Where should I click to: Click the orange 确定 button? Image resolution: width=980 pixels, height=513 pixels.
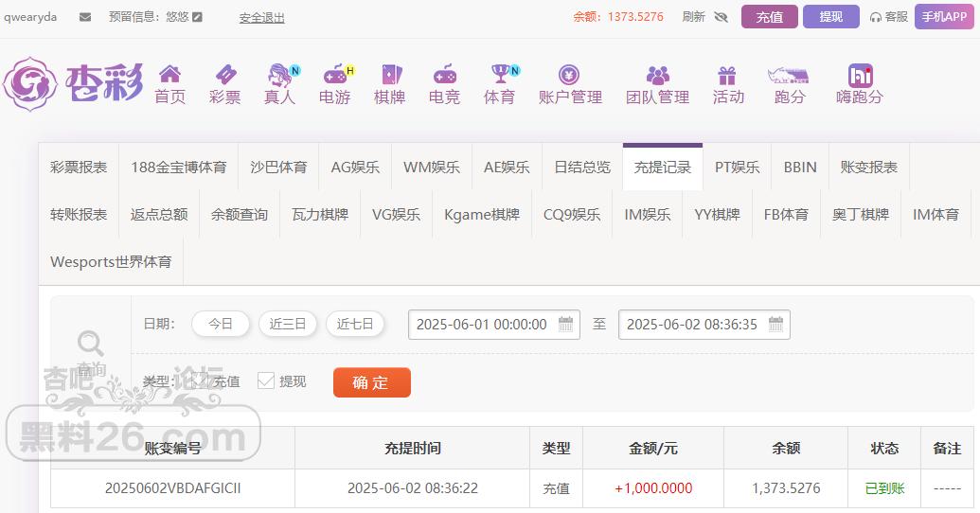[x=371, y=382]
